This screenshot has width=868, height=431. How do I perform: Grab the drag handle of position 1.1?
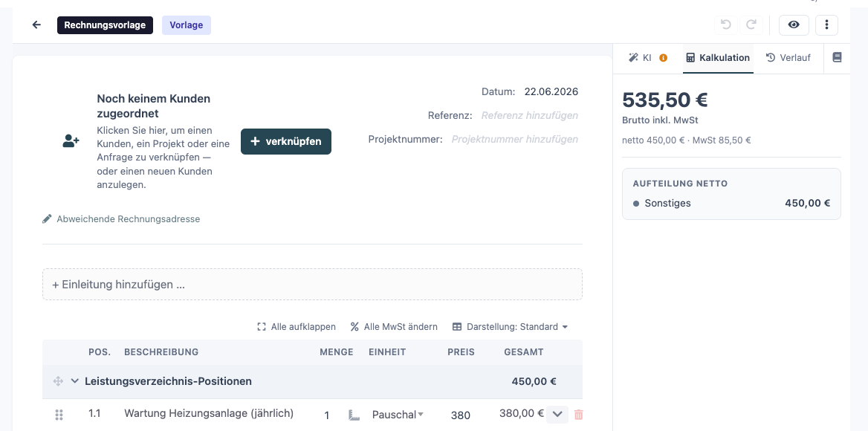[59, 415]
